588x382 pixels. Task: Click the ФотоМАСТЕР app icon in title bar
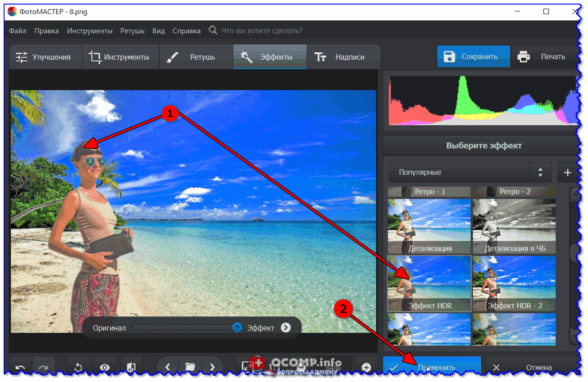click(12, 11)
